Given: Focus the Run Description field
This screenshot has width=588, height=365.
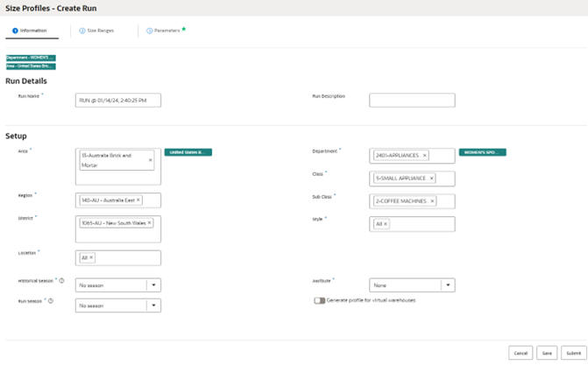Looking at the screenshot, I should (x=412, y=100).
